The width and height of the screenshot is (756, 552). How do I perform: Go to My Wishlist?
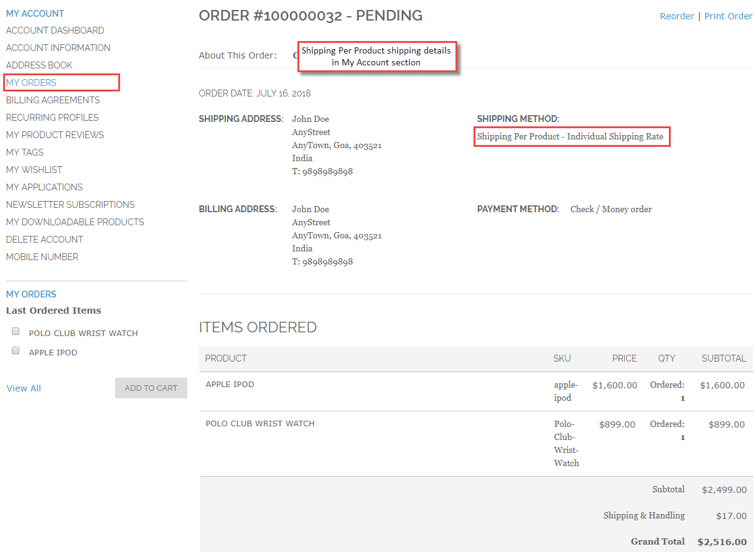(x=34, y=170)
